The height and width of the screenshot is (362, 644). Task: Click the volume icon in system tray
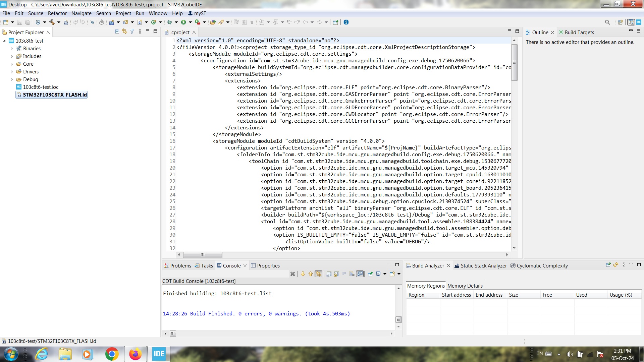coord(570,354)
